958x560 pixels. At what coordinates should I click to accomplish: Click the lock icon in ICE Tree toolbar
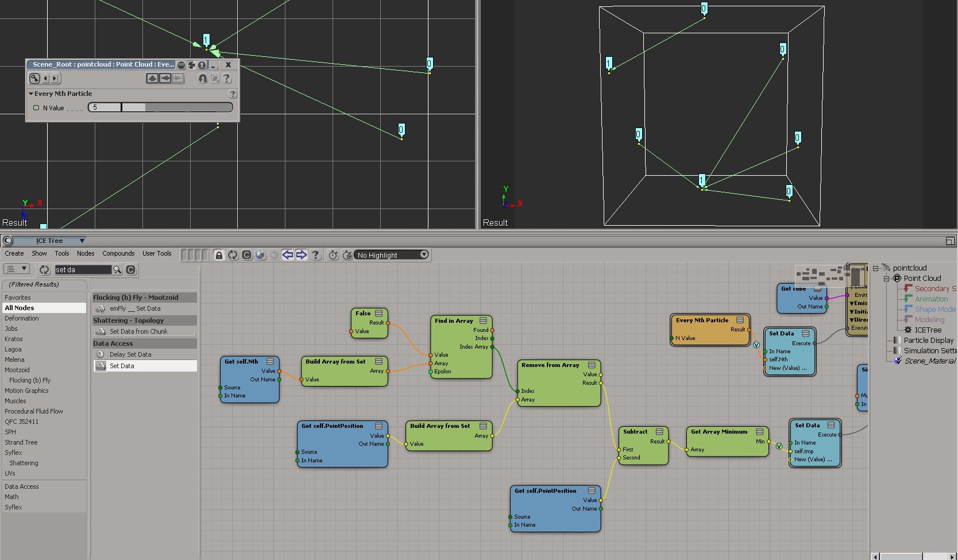[219, 255]
